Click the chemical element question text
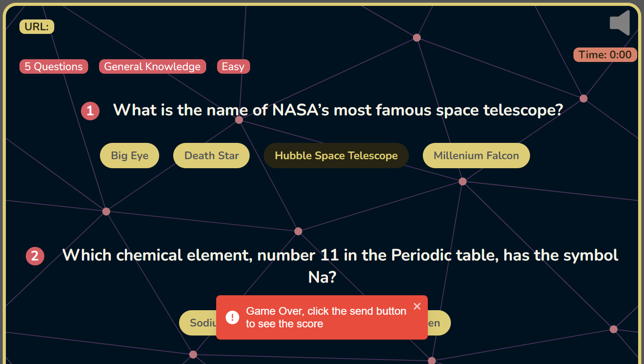644x364 pixels. (340, 255)
